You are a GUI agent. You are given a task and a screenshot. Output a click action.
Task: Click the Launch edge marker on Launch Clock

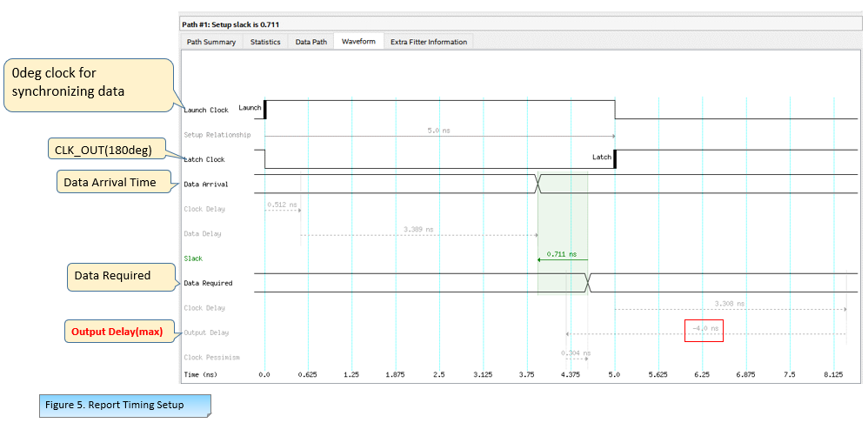point(264,109)
